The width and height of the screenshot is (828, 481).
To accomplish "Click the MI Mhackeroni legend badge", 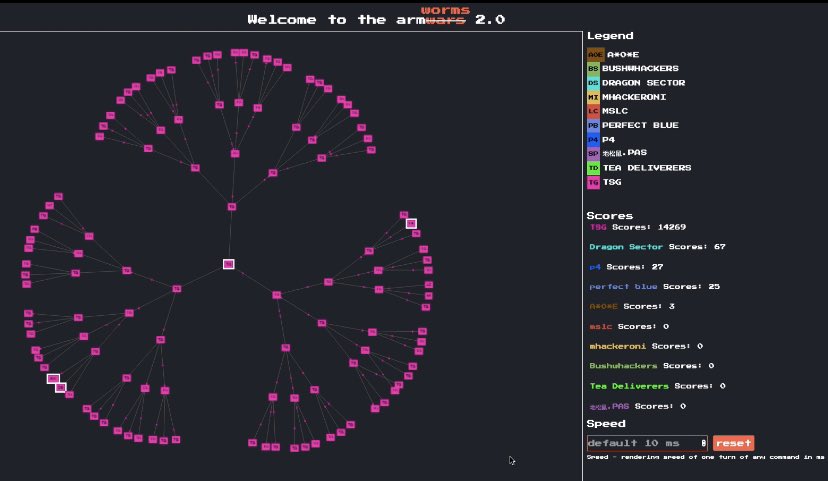I will point(593,97).
